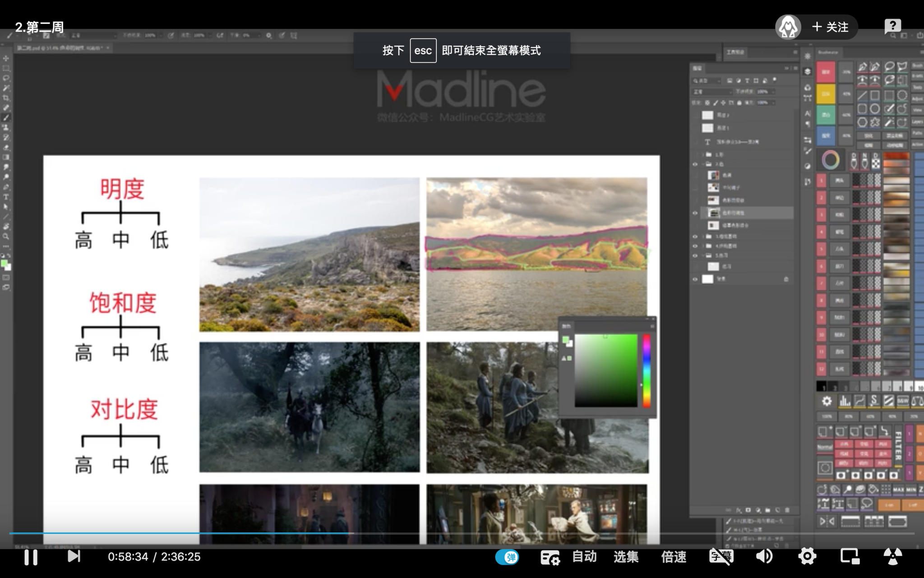Viewport: 924px width, 578px height.
Task: Expand the 1.形 layer group
Action: [703, 154]
